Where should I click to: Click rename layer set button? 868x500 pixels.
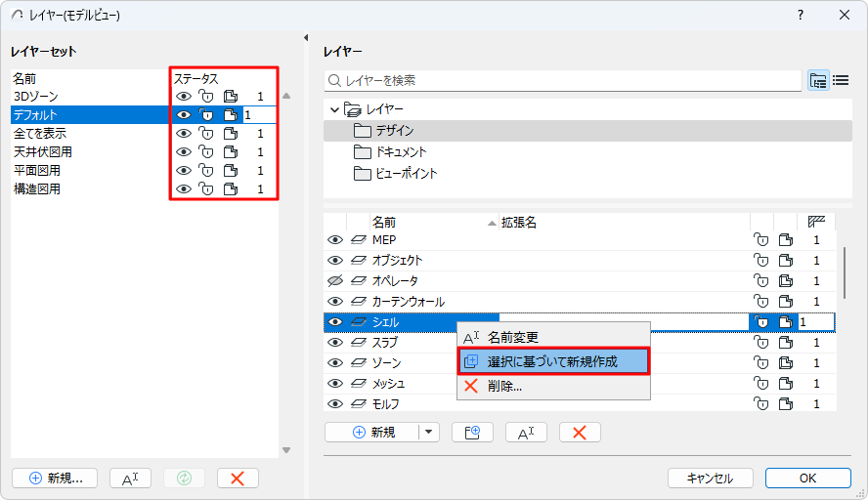[130, 479]
